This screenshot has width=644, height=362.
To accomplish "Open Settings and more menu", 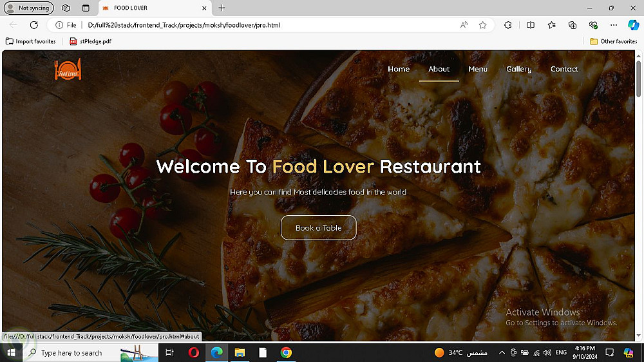I will coord(614,25).
